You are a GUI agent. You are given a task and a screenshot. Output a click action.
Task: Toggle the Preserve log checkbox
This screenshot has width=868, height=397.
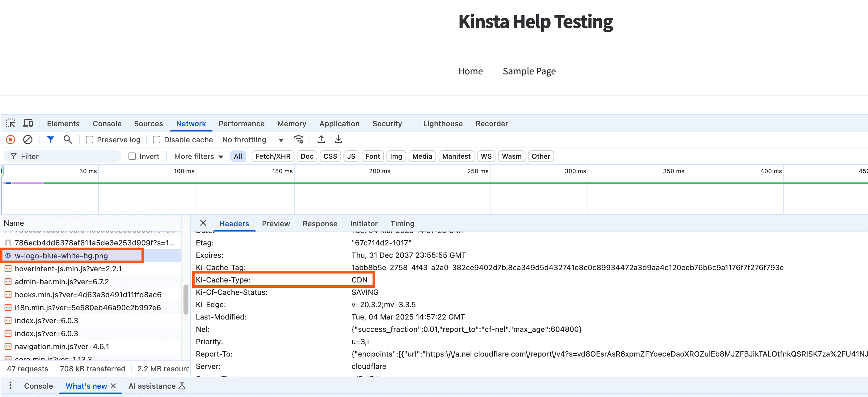(x=89, y=140)
